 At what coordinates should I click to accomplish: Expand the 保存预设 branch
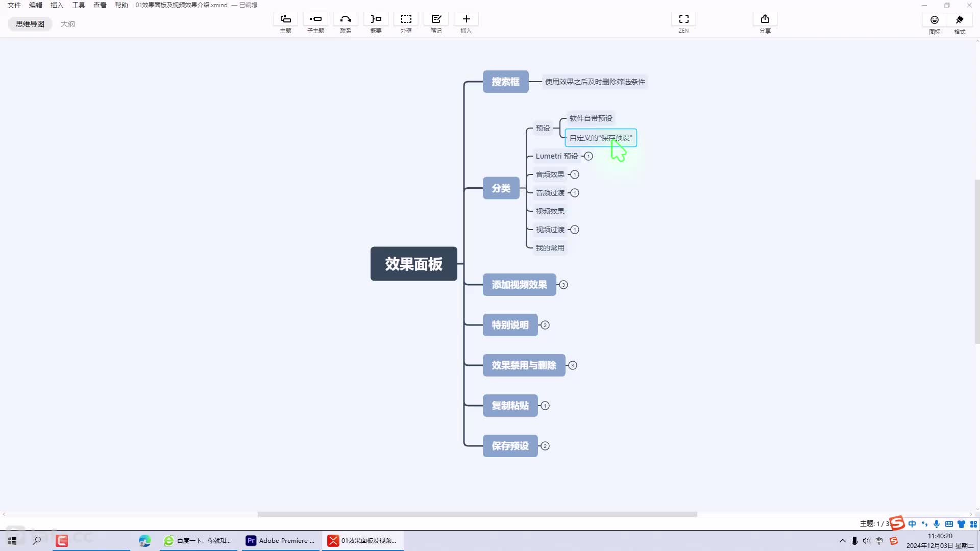click(545, 446)
